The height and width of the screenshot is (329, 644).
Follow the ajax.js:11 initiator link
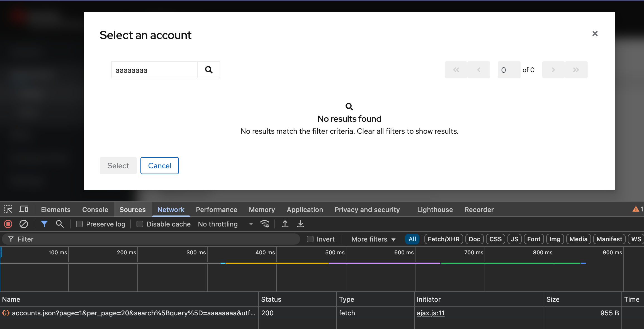430,313
